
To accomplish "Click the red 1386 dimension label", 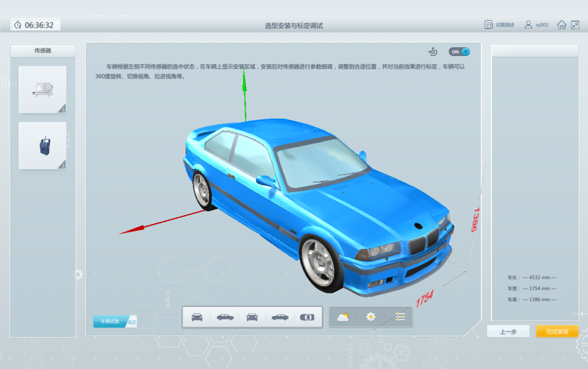I will (x=475, y=219).
